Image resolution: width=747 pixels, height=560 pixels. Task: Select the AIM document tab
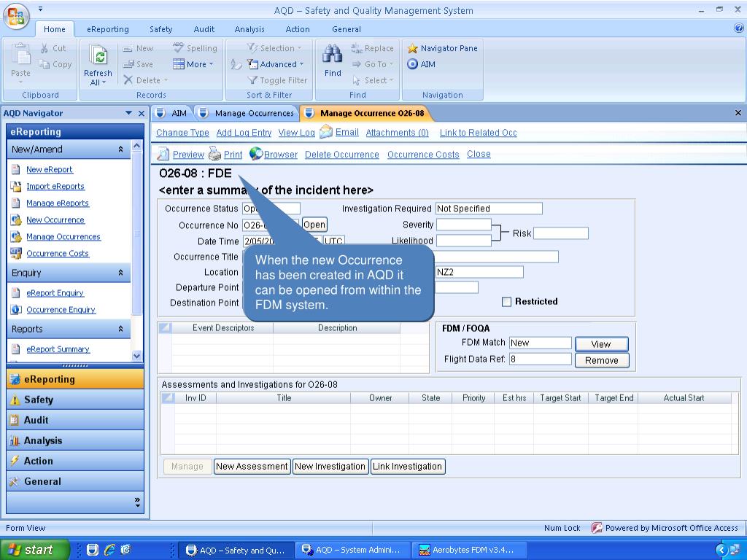pyautogui.click(x=172, y=113)
